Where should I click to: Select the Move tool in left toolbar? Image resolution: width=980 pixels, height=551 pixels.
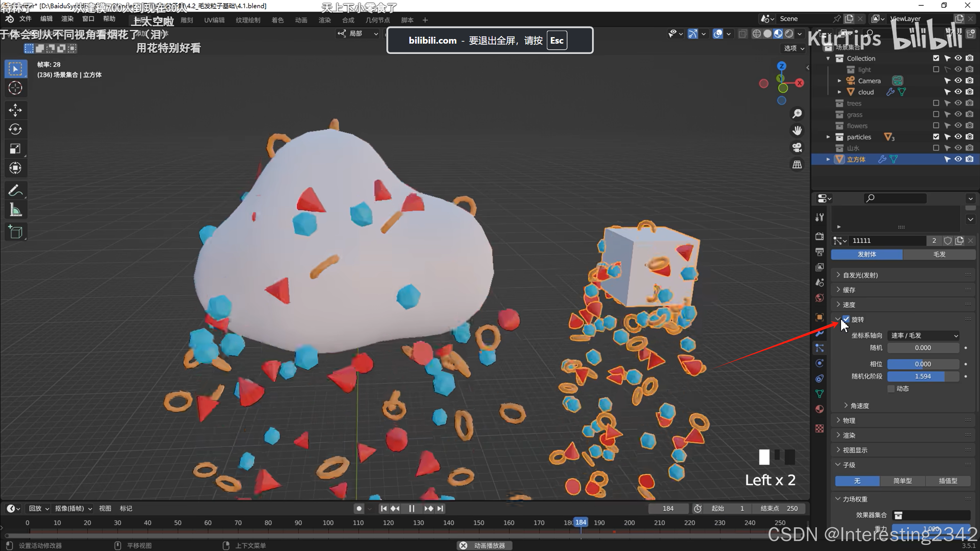click(15, 110)
